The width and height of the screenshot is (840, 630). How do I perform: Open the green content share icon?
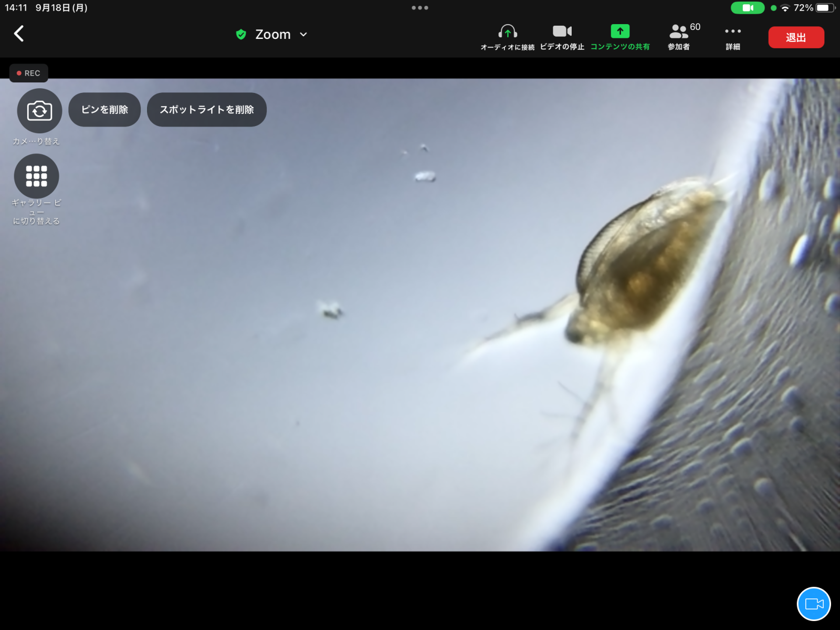620,32
